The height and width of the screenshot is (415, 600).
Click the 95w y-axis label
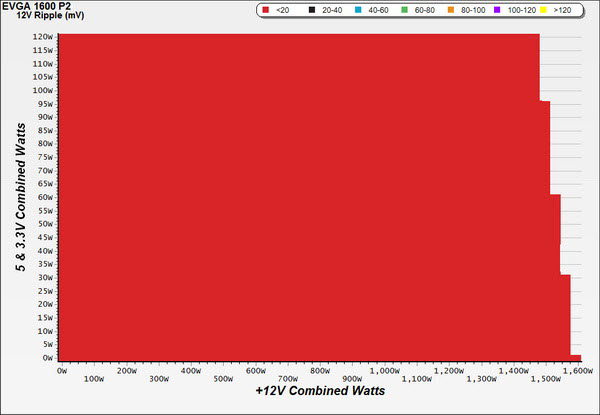coord(45,104)
